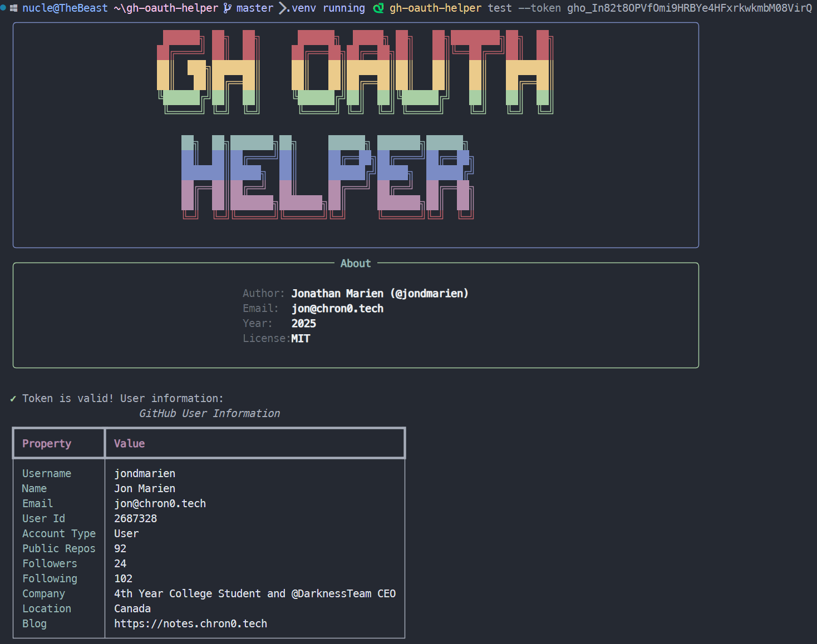Viewport: 817px width, 644px height.
Task: Click the name value 'Jon Marien'
Action: [x=145, y=489]
